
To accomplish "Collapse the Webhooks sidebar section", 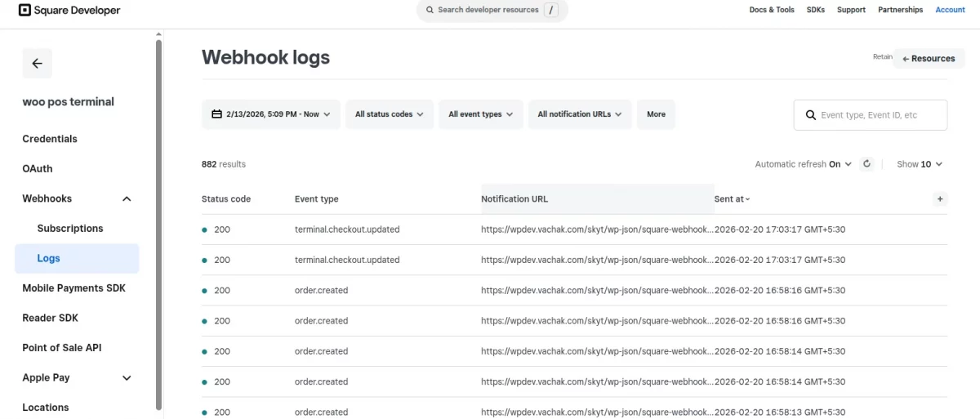I will point(127,198).
